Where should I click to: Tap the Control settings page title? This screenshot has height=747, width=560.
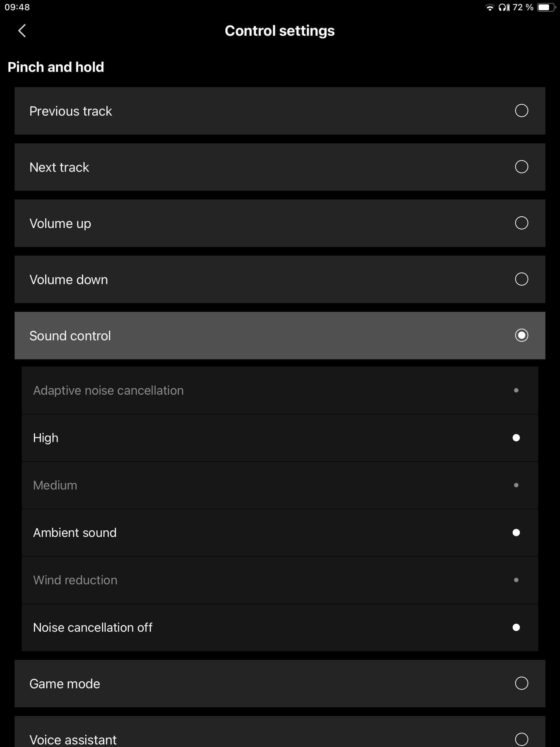280,31
